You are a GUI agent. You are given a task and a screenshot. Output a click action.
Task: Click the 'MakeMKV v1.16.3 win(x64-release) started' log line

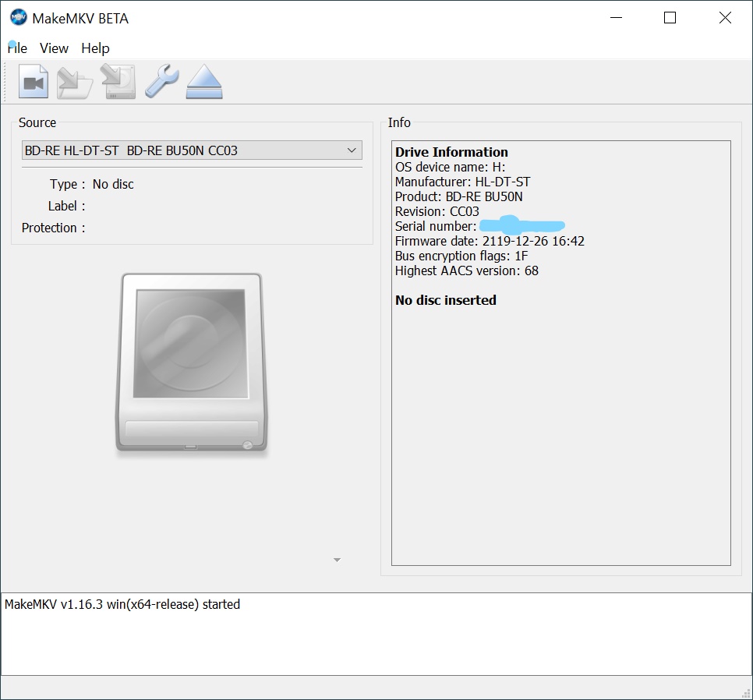click(x=122, y=604)
